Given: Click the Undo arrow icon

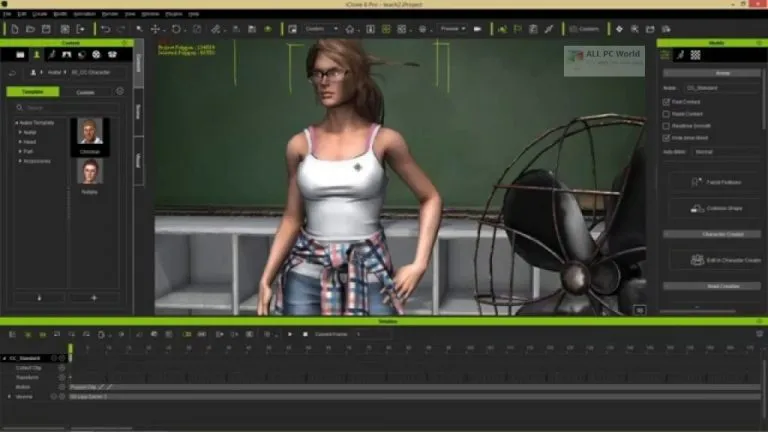Looking at the screenshot, I should 106,29.
